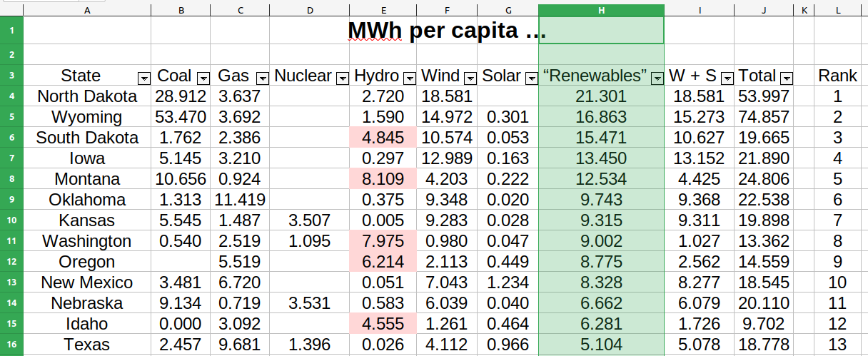Select row 8 header
This screenshot has height=356, width=868.
pyautogui.click(x=12, y=179)
